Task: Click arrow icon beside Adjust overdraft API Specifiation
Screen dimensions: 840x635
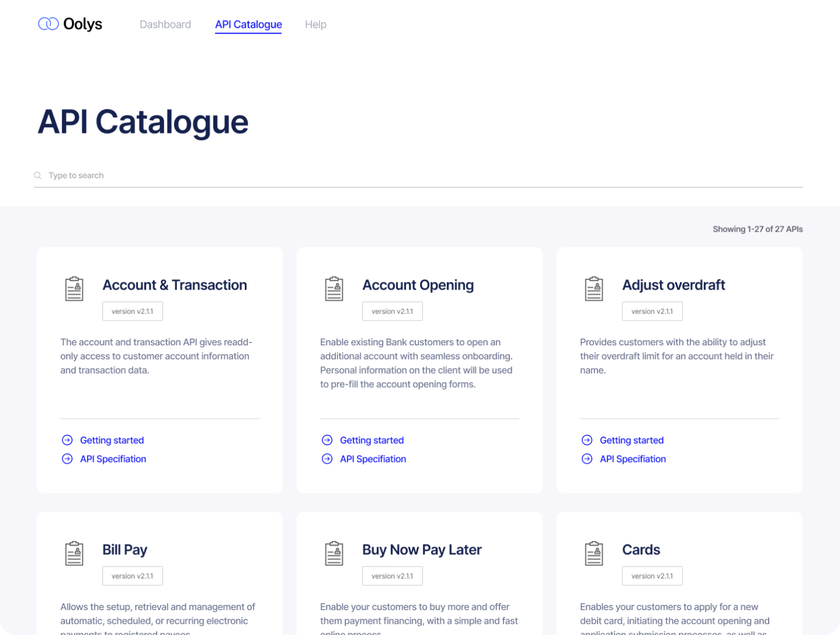Action: click(587, 459)
